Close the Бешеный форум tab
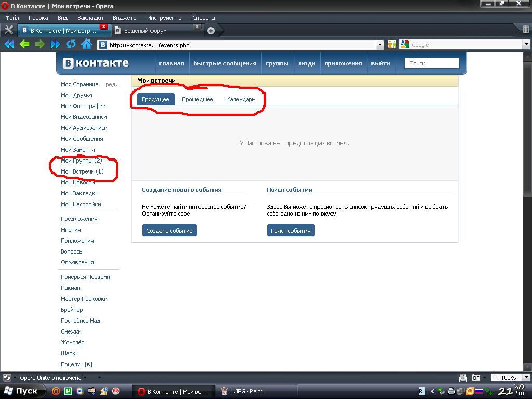 pyautogui.click(x=197, y=26)
